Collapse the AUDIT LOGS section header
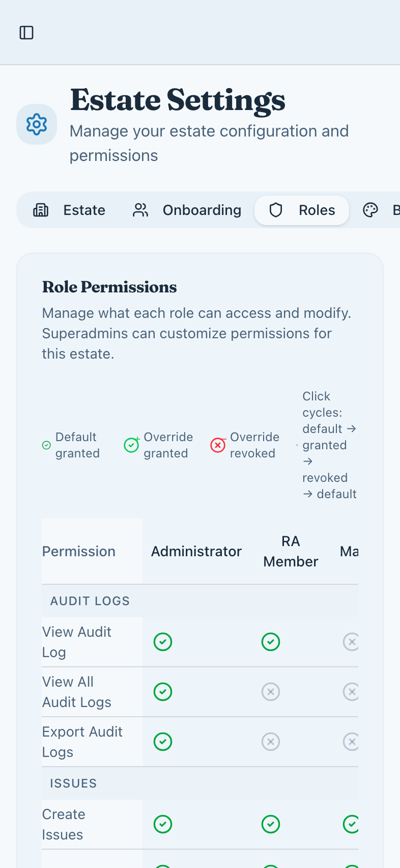 90,601
